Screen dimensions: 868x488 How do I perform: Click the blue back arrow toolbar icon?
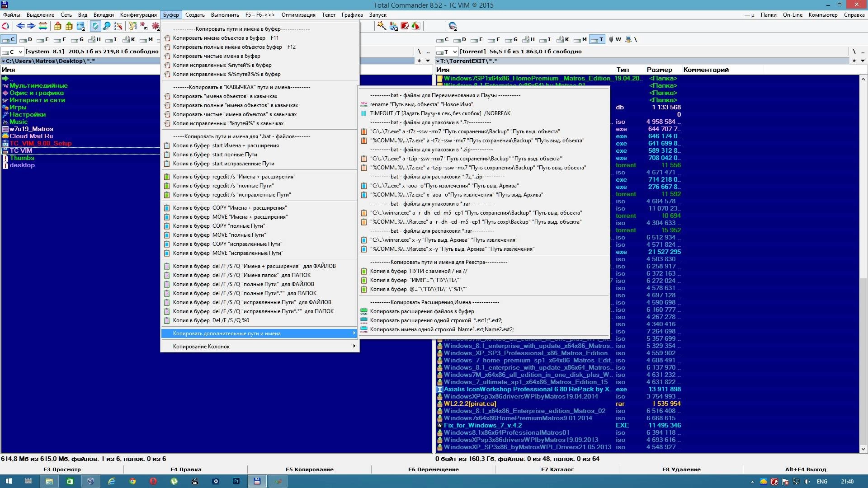coord(20,26)
